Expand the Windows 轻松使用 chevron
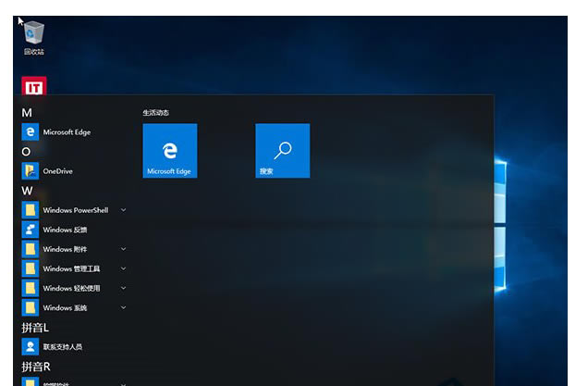The image size is (588, 386). 123,288
